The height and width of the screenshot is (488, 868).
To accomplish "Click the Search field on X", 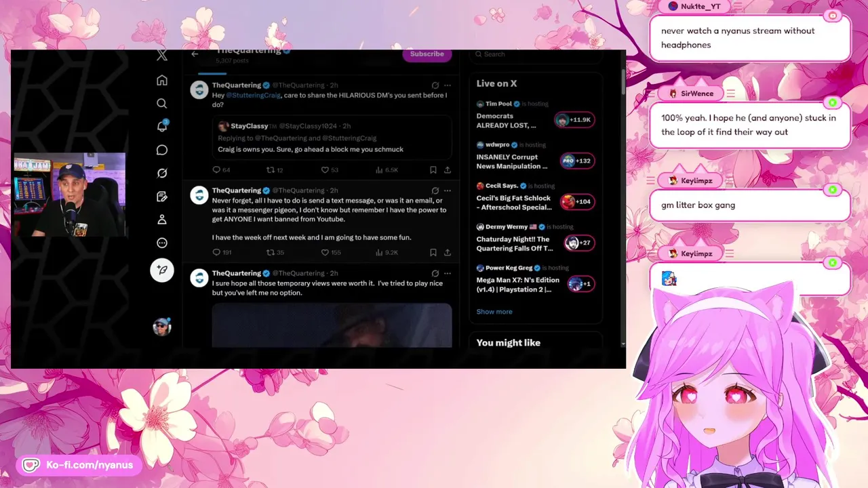I will tap(535, 54).
